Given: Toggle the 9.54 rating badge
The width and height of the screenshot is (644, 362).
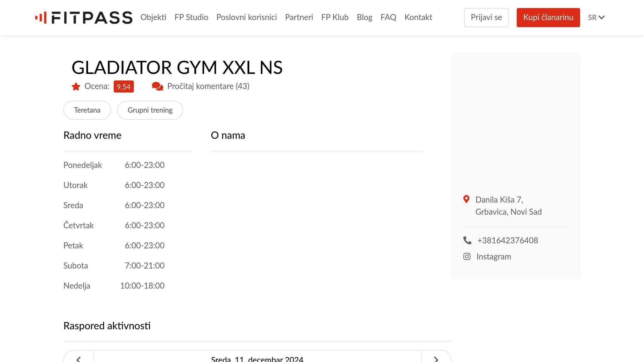Looking at the screenshot, I should click(x=124, y=87).
